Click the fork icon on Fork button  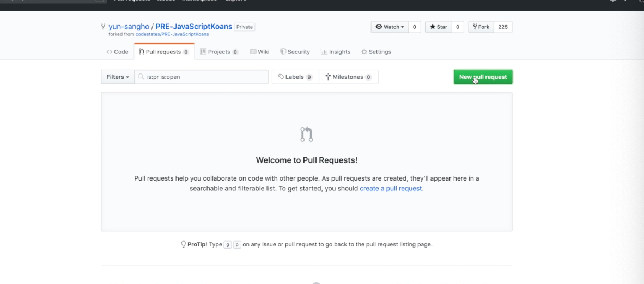point(475,27)
